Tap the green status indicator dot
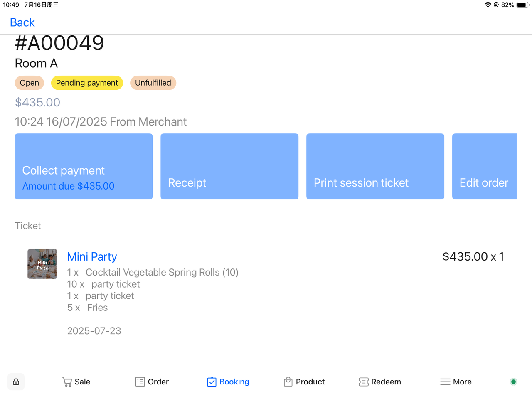532x399 pixels. (x=513, y=382)
